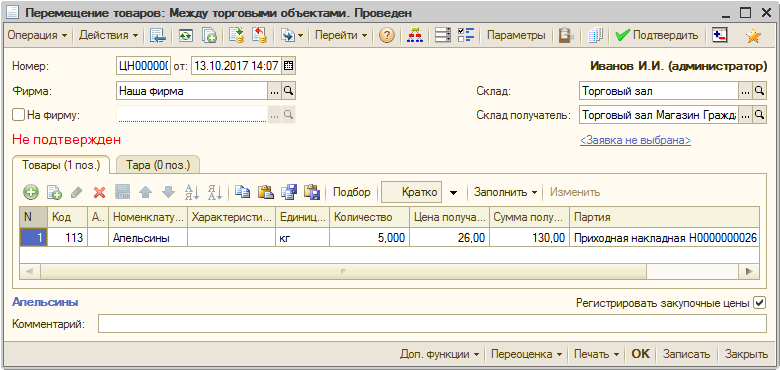Expand the Печать dropdown menu
Viewport: 780px width, 370px height.
pos(596,354)
